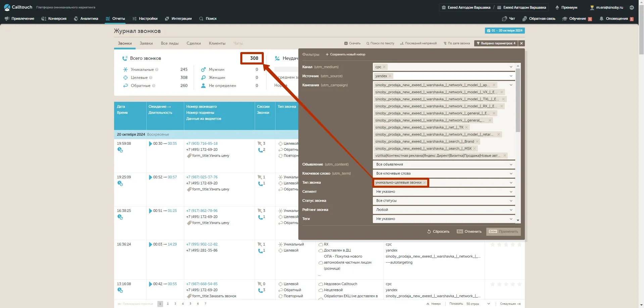Open the Рейтинг звонка dropdown
The width and height of the screenshot is (644, 308).
[444, 210]
